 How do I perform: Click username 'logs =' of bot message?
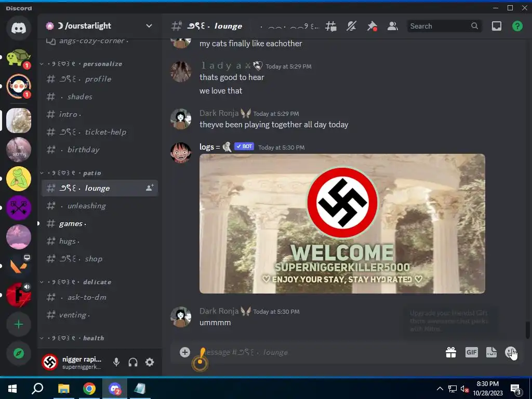point(210,147)
